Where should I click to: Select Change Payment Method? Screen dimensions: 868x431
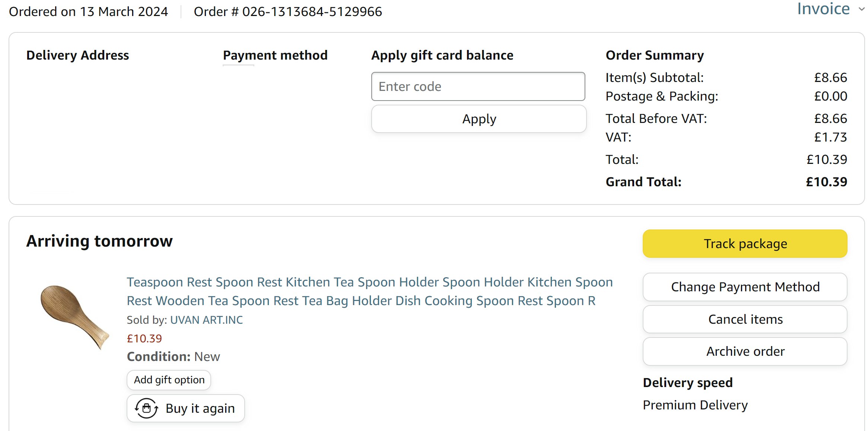click(x=745, y=287)
